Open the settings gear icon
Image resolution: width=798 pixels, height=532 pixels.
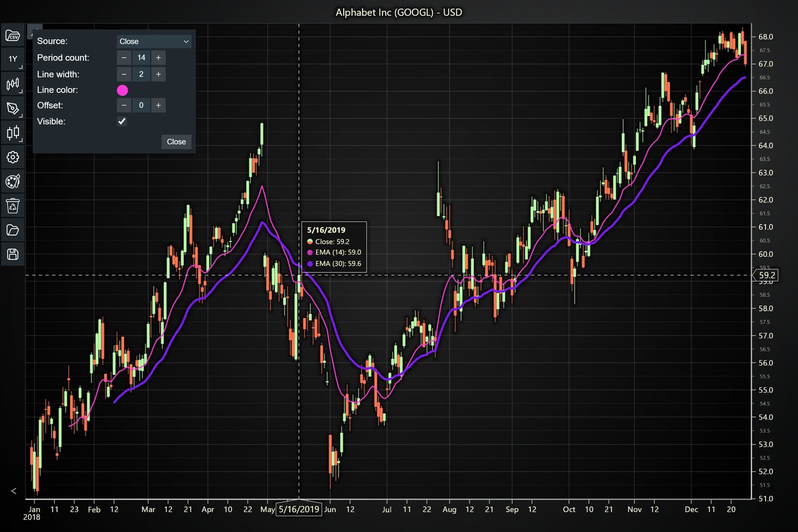point(13,157)
